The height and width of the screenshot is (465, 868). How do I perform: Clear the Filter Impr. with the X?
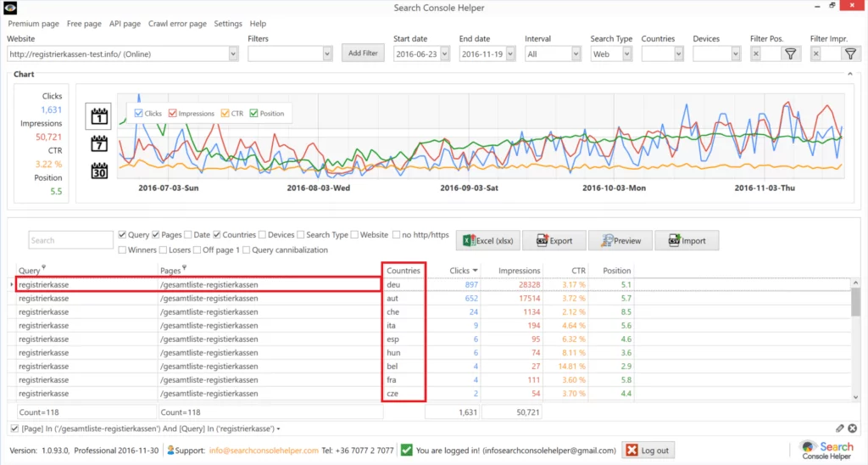815,53
